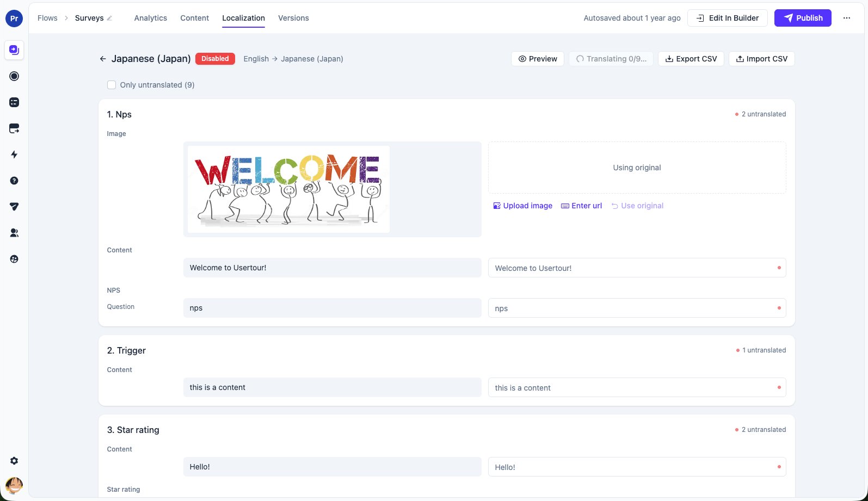Click the nps translation input field
Screen dimensions: 868x501
(x=637, y=308)
